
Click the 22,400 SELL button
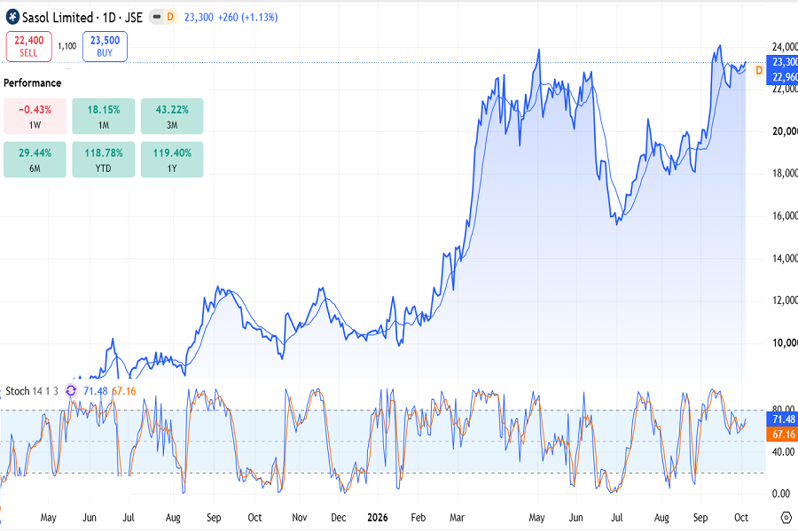pos(29,46)
